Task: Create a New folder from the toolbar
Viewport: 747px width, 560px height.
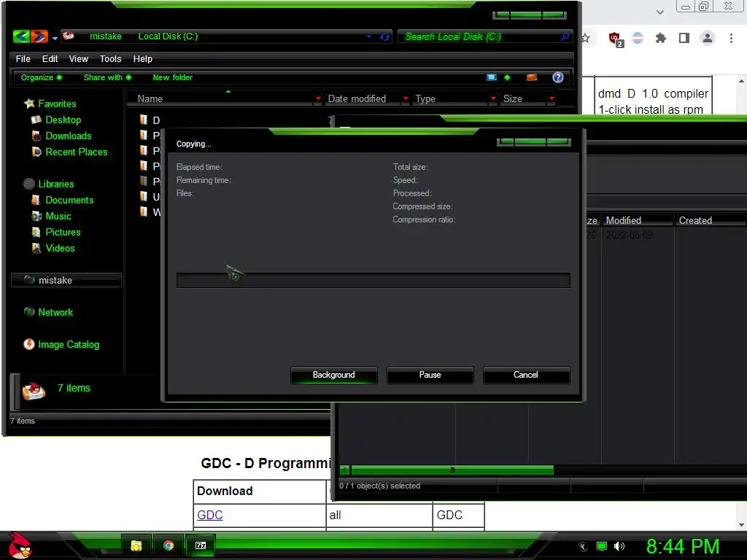Action: click(172, 77)
